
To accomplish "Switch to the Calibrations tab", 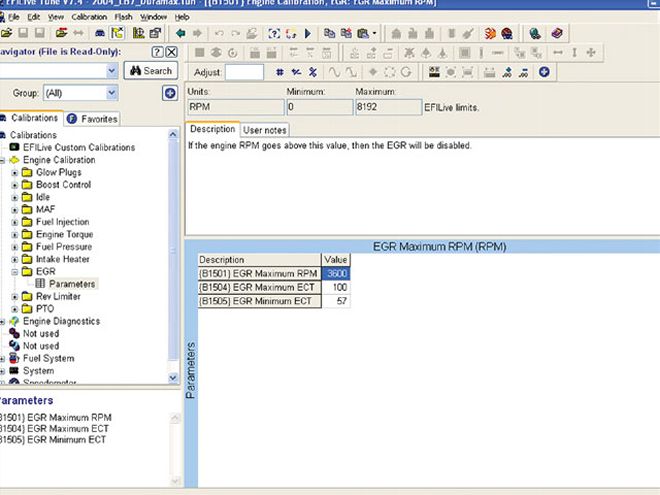I will click(30, 118).
